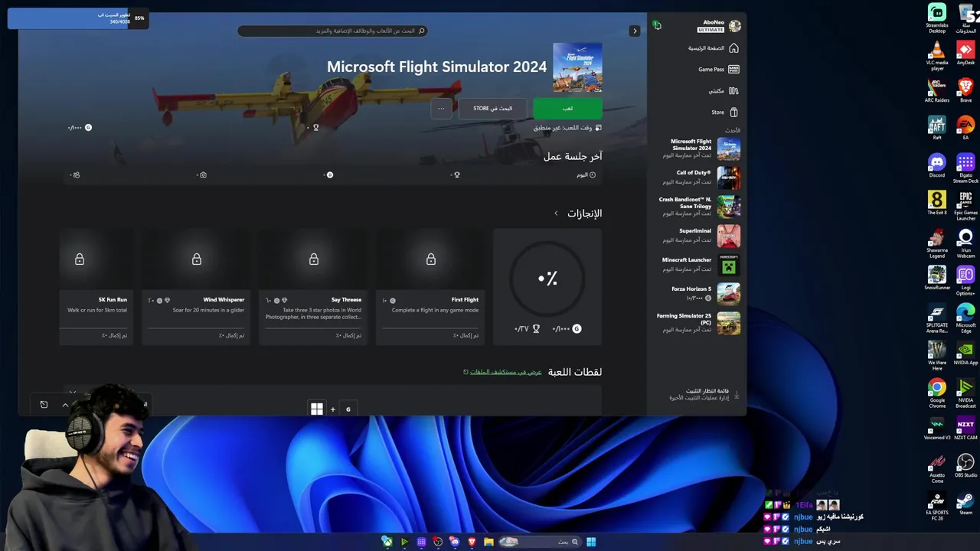
Task: Select Superliminal in recent list
Action: (697, 236)
